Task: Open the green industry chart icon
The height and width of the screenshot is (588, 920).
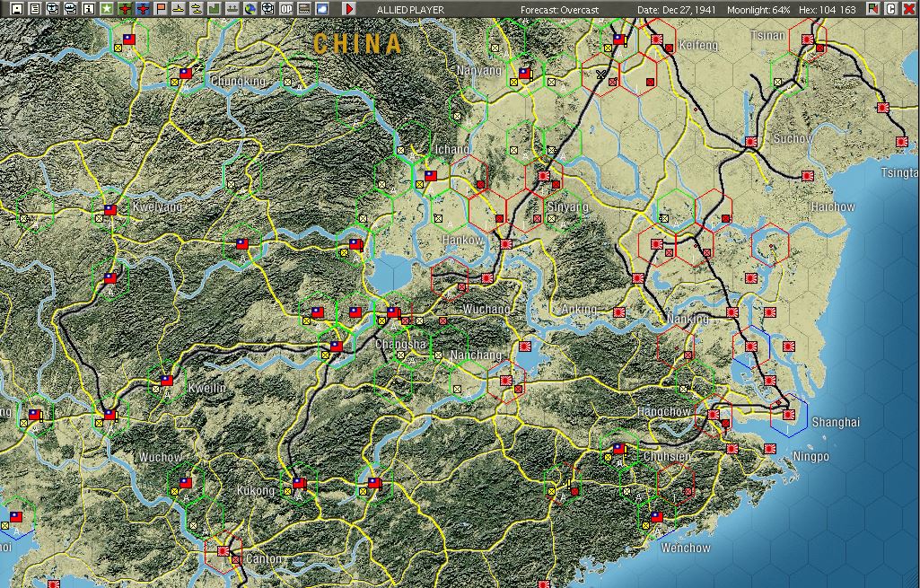Action: [x=215, y=9]
